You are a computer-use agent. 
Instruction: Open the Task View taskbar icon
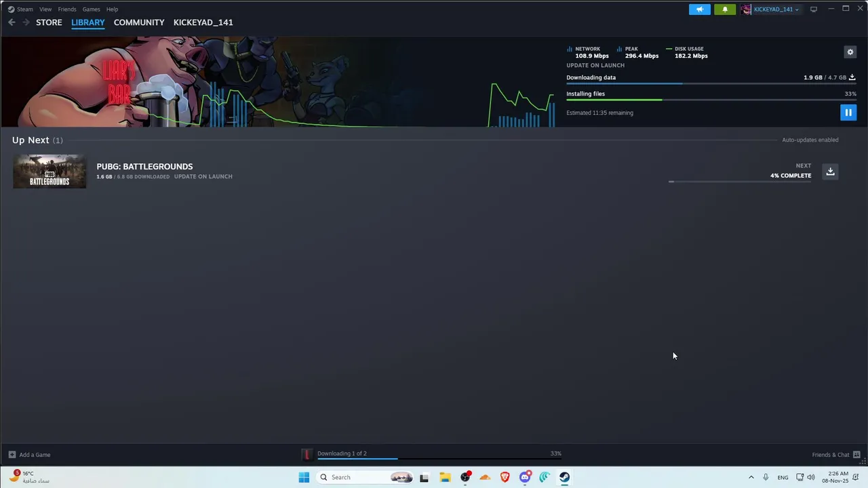pyautogui.click(x=425, y=477)
